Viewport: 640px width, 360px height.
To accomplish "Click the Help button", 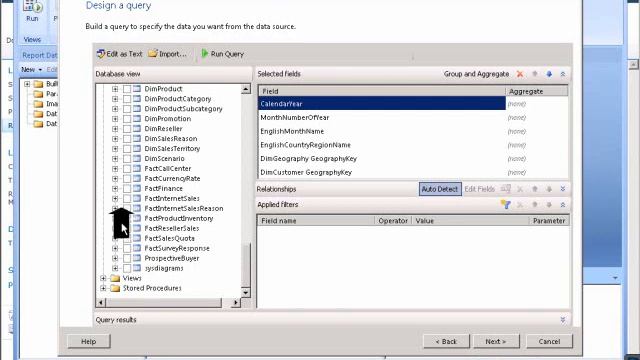I will point(89,341).
